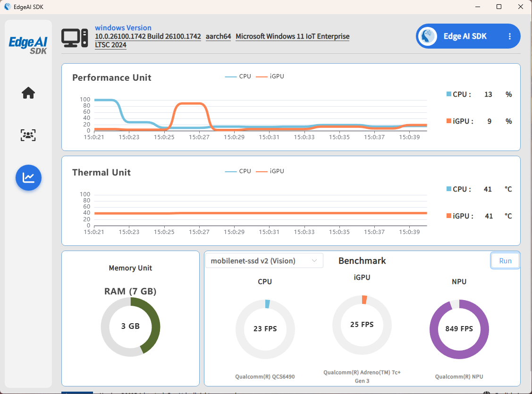Select the performance chart sidebar icon
The width and height of the screenshot is (532, 394).
click(x=28, y=177)
